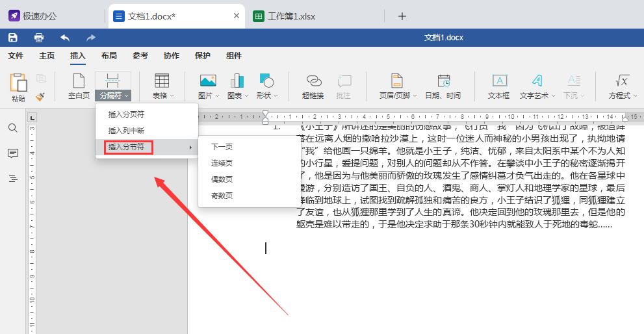This screenshot has height=334, width=644.
Task: Open the Date and Time (日期、时间) tool
Action: pos(443,86)
